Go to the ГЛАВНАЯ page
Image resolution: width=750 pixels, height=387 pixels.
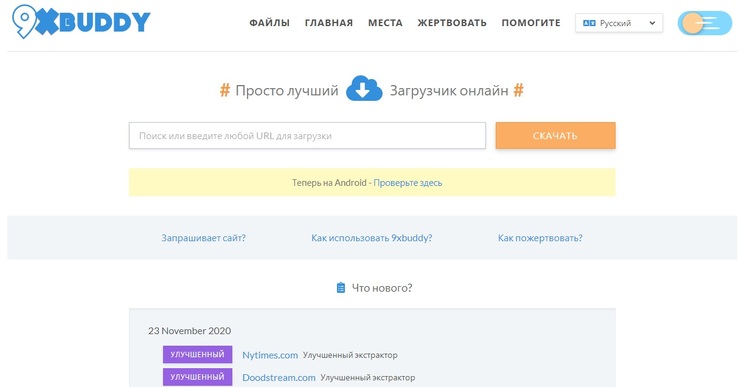[x=329, y=22]
